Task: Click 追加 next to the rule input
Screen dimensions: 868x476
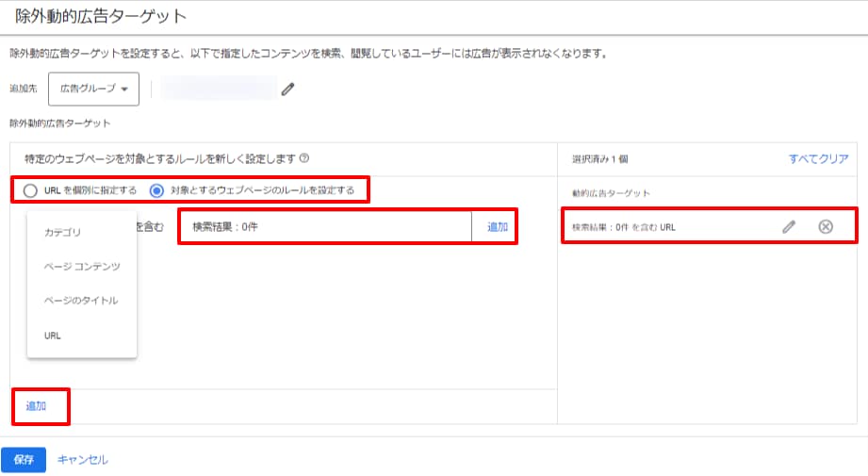Action: 497,227
